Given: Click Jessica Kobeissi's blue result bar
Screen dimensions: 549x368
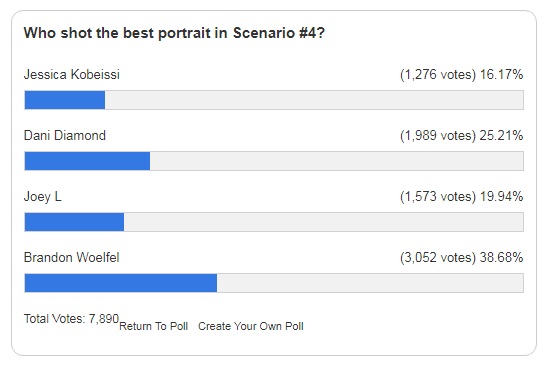Looking at the screenshot, I should click(65, 100).
